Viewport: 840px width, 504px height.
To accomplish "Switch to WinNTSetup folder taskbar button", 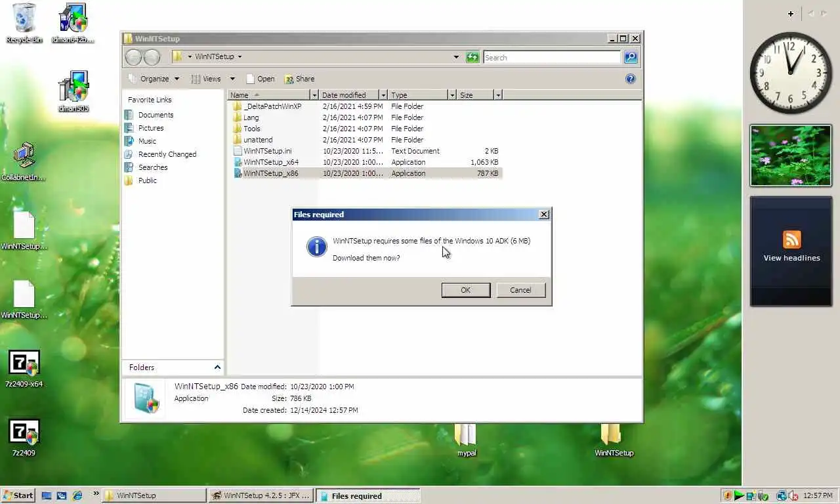I will 155,495.
